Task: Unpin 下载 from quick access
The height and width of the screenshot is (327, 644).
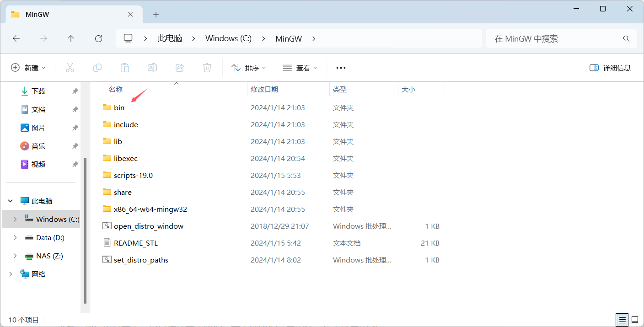Action: point(75,91)
